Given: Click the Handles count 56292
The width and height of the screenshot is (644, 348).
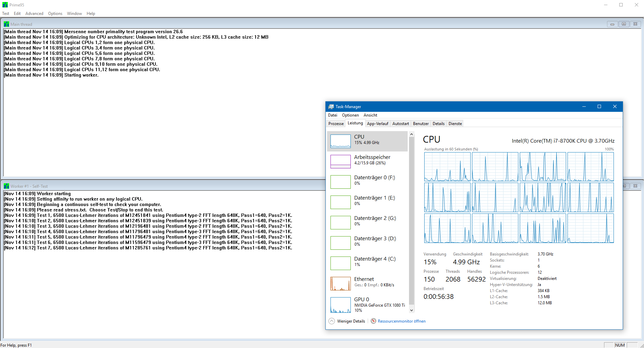Looking at the screenshot, I should pos(476,279).
